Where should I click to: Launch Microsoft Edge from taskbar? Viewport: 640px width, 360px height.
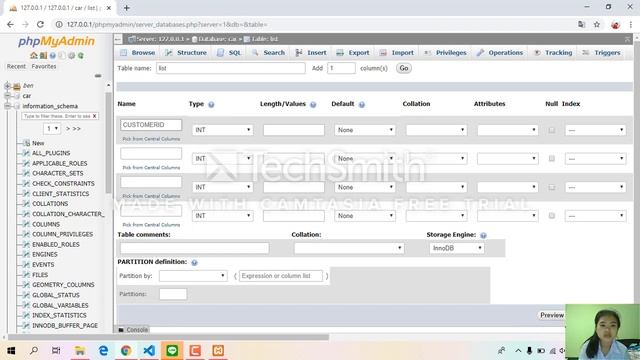pyautogui.click(x=103, y=351)
